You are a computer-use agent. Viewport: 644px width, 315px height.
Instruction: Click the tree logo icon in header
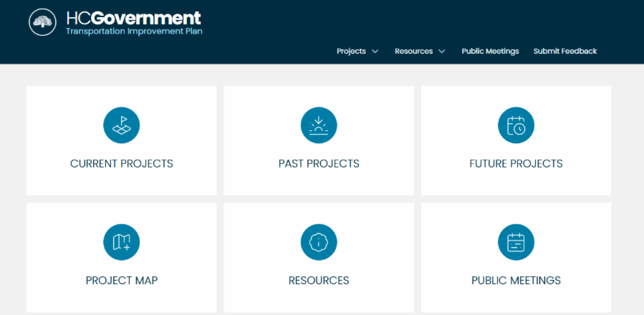coord(42,22)
